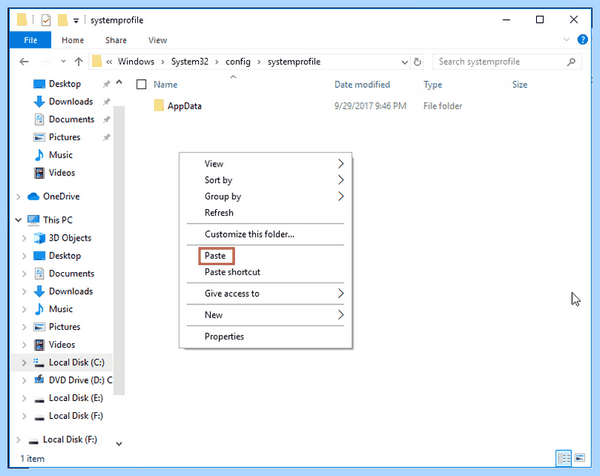Open the Sort by submenu
Image resolution: width=600 pixels, height=476 pixels.
pos(266,180)
